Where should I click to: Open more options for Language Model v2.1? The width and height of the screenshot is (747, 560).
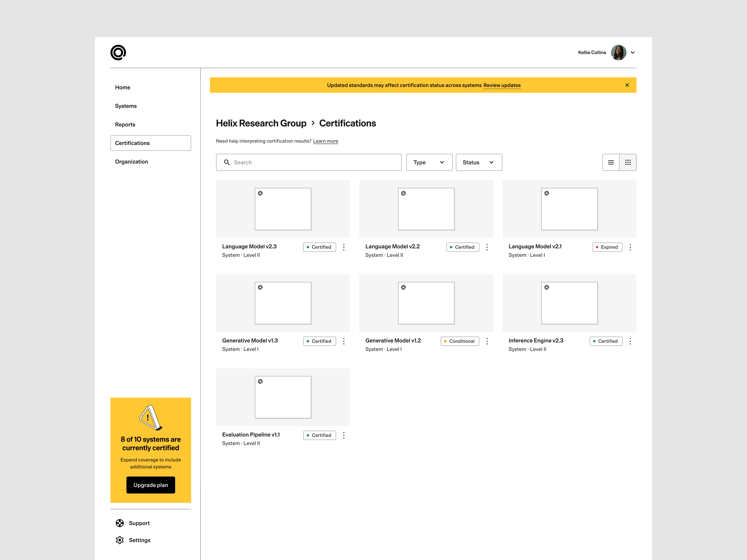pos(630,247)
